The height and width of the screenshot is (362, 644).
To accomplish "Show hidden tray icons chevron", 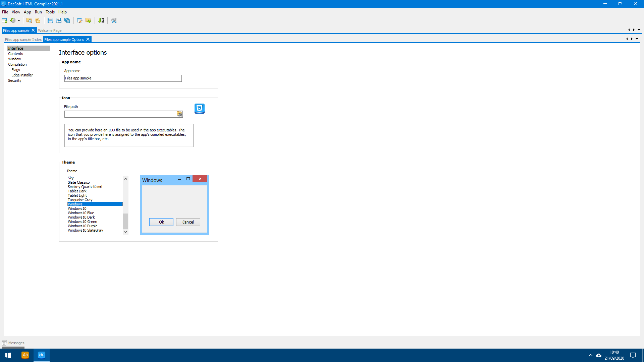I will 591,355.
